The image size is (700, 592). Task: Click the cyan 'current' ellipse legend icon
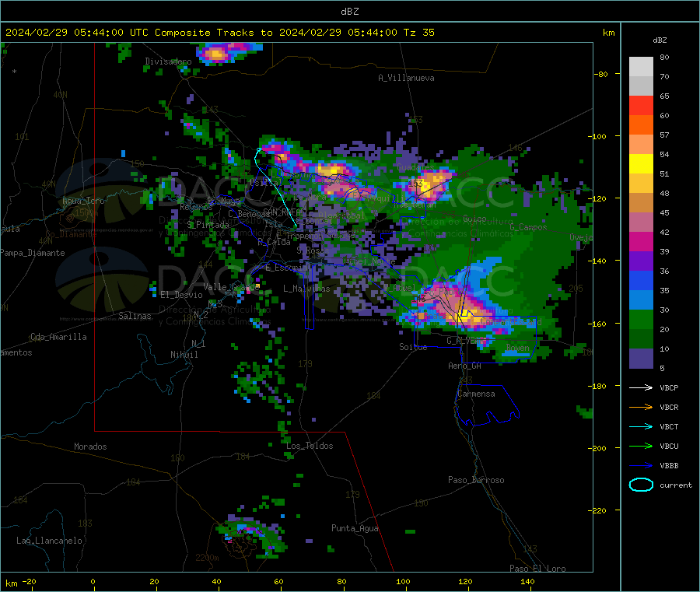[x=641, y=485]
